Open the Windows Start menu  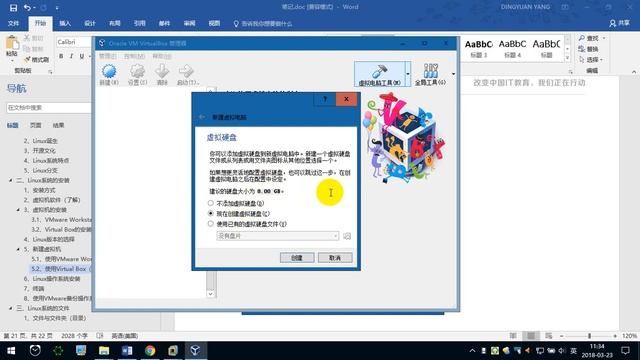coord(11,351)
